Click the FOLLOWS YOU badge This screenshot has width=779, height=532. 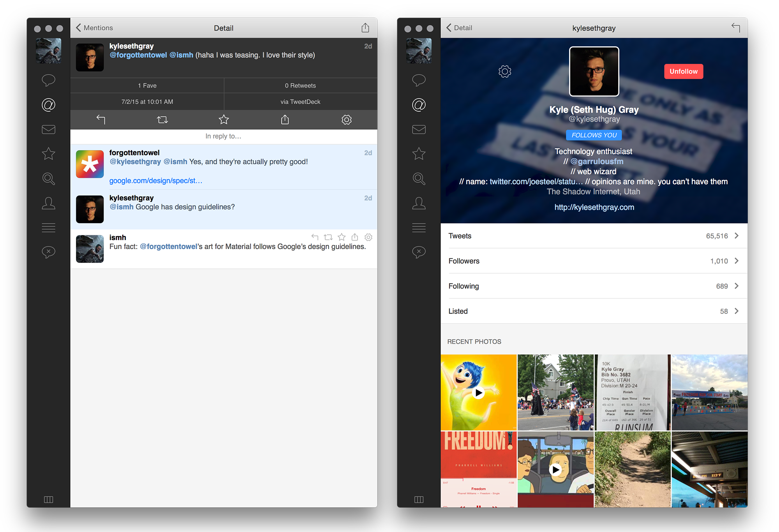coord(594,135)
